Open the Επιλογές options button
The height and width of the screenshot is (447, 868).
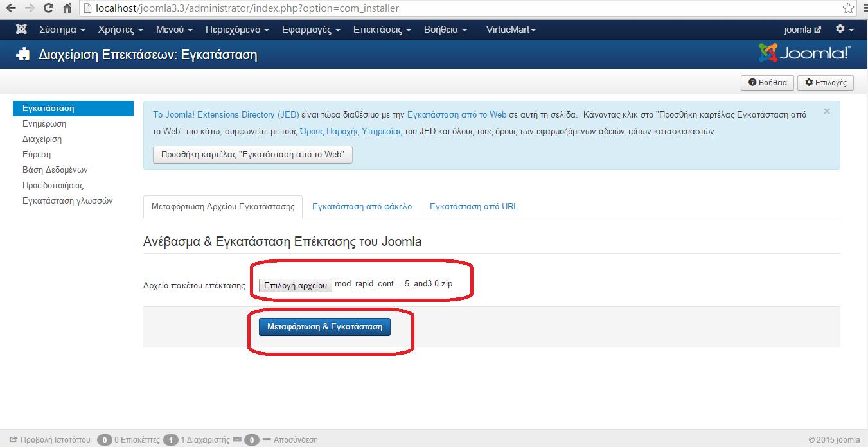tap(826, 83)
